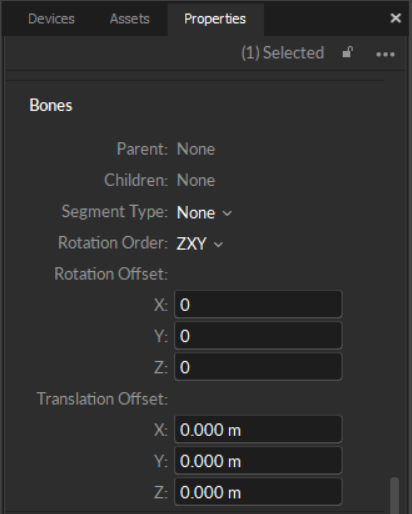
Task: Open the Segment Type dropdown
Action: tap(204, 213)
